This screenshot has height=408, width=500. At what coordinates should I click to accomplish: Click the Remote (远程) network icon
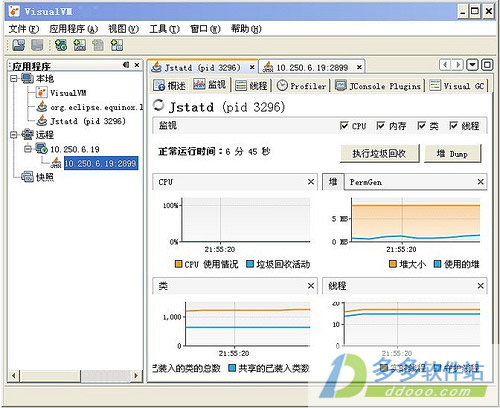pos(28,135)
